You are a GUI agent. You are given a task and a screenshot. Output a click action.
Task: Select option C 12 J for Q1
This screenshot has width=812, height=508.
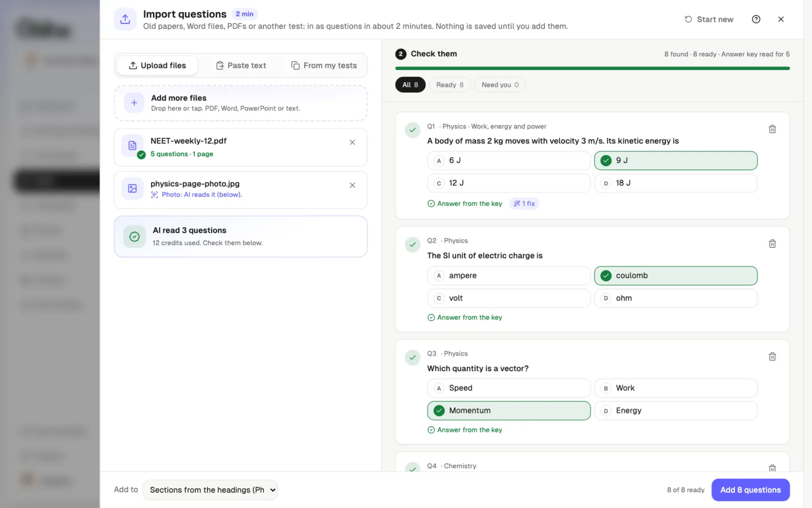point(509,183)
